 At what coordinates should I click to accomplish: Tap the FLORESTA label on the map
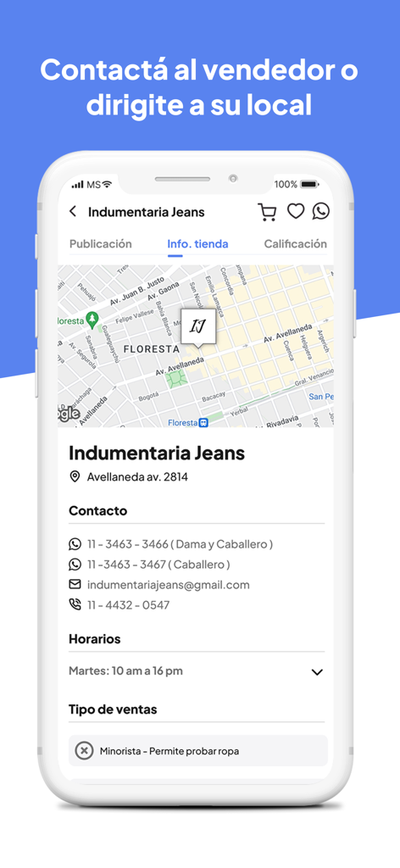[151, 349]
